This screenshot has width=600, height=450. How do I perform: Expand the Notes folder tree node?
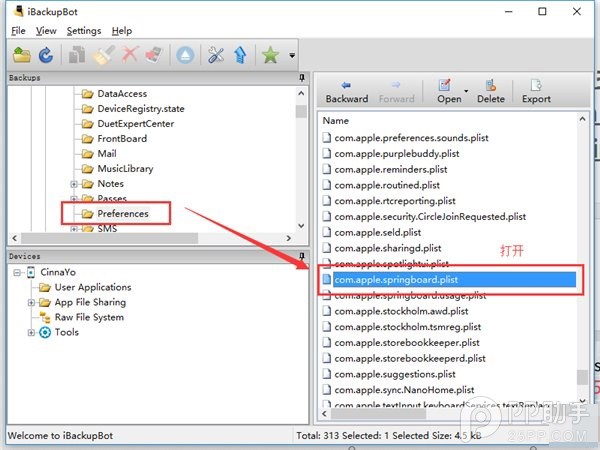(x=74, y=184)
